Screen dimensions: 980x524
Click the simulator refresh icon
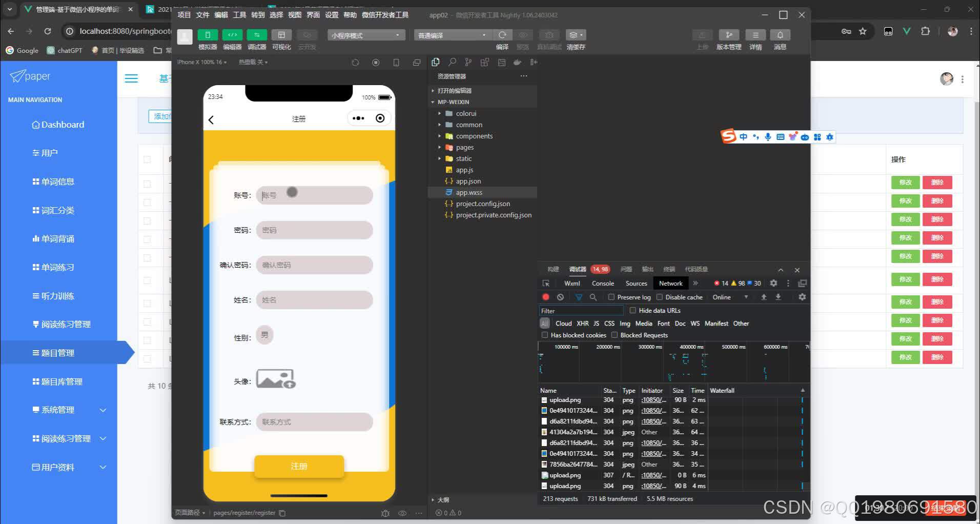click(x=355, y=63)
